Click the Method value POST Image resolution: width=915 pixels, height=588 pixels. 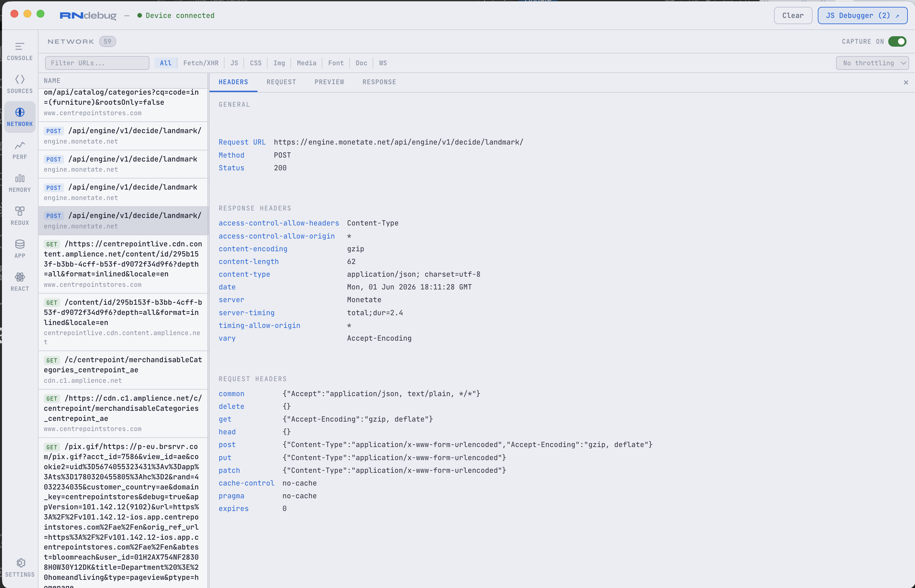coord(283,155)
